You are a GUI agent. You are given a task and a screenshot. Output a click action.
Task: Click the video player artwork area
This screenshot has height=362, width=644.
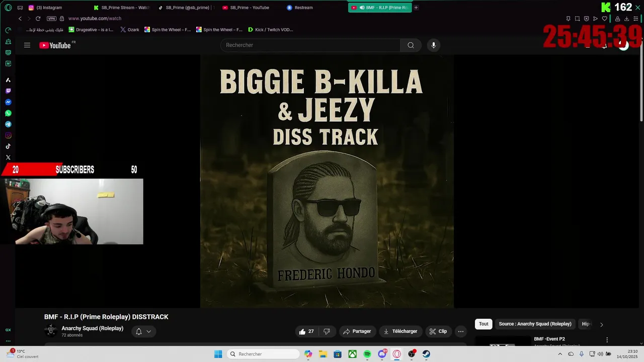coord(327,181)
